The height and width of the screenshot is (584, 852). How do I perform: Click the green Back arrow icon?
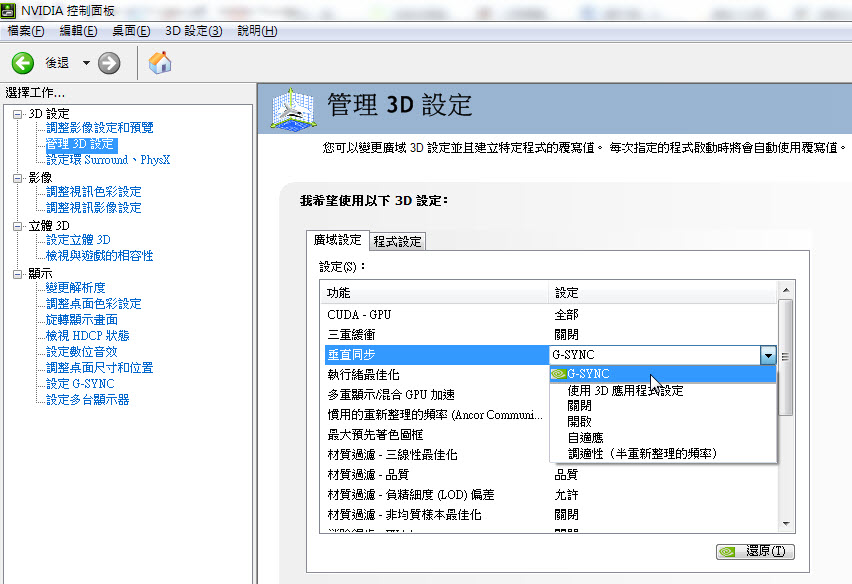(x=22, y=63)
